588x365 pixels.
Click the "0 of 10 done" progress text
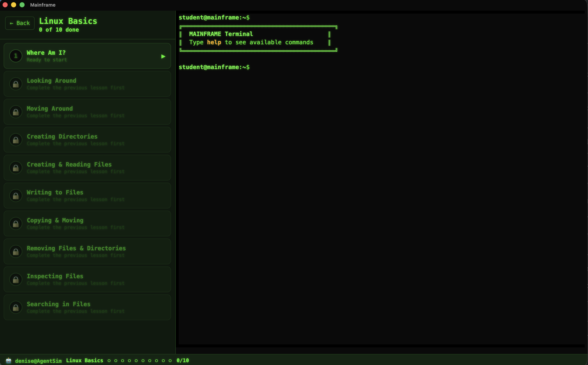point(59,30)
